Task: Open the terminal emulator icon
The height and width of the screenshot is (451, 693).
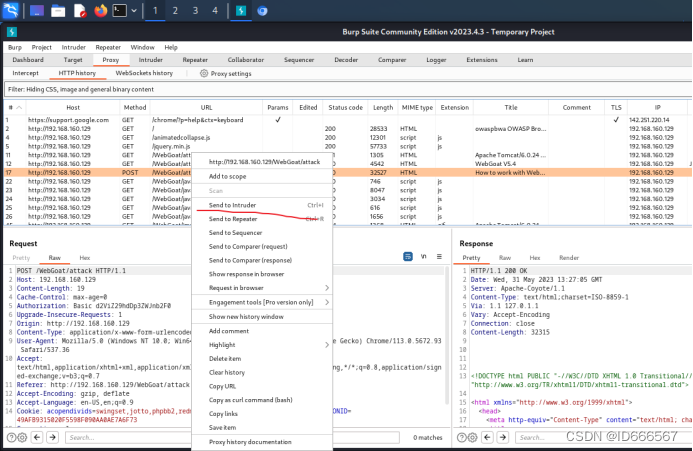Action: [x=119, y=11]
